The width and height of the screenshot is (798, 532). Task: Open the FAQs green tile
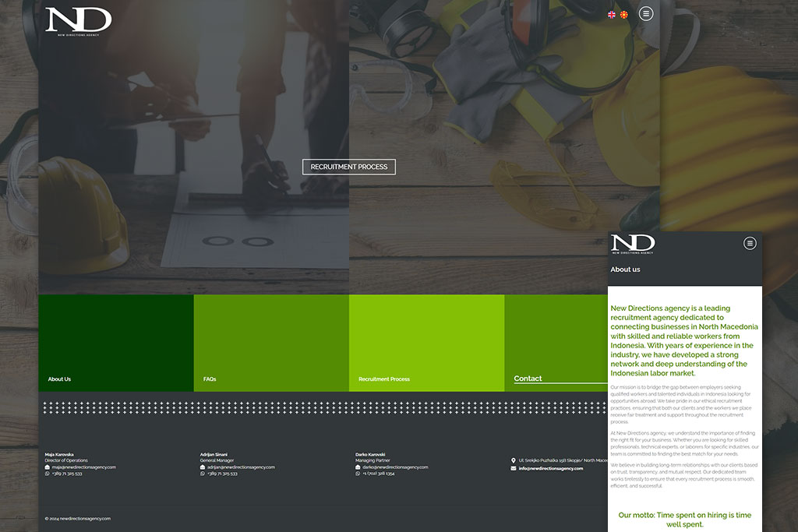[x=270, y=343]
